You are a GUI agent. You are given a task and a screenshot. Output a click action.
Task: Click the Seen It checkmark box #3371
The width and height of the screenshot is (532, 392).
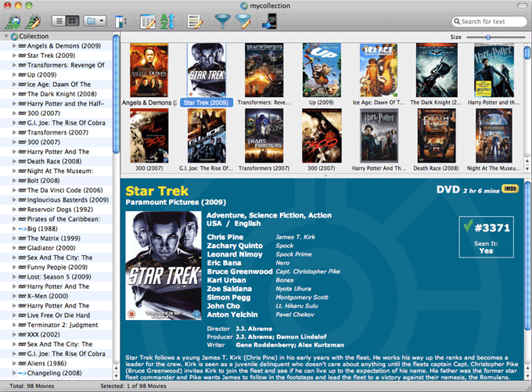click(x=486, y=237)
